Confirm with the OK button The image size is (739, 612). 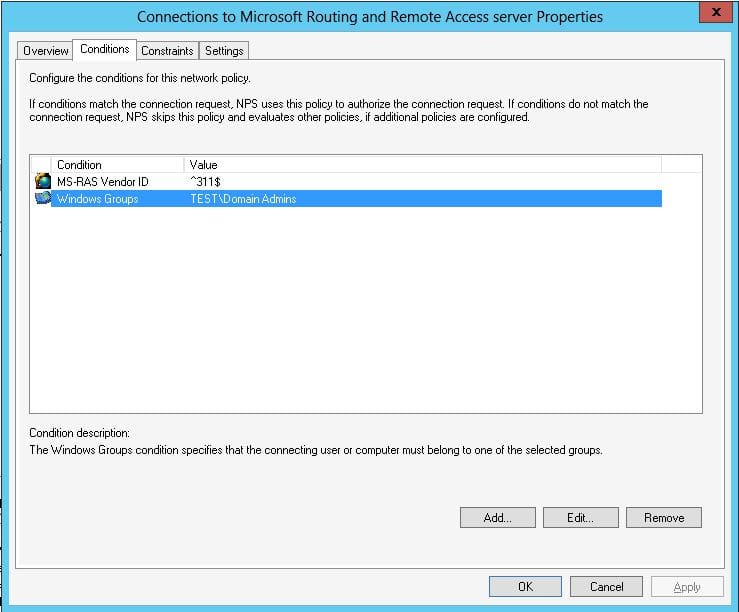[x=525, y=586]
